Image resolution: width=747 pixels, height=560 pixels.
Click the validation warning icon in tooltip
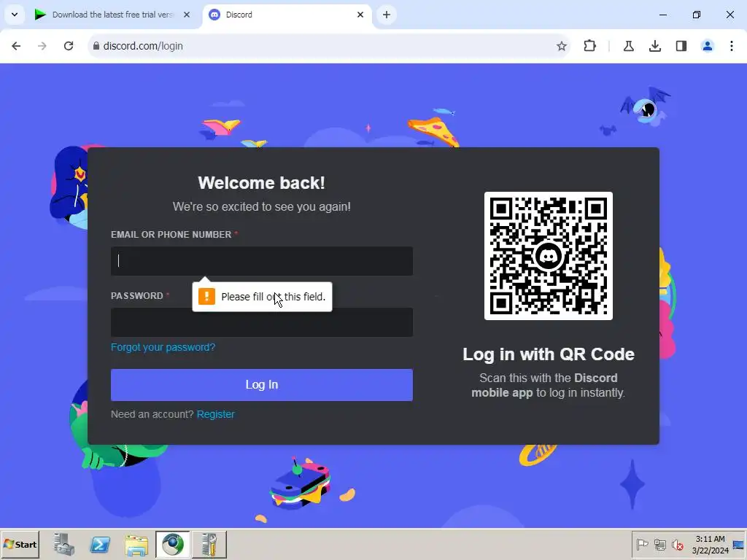[x=206, y=296]
